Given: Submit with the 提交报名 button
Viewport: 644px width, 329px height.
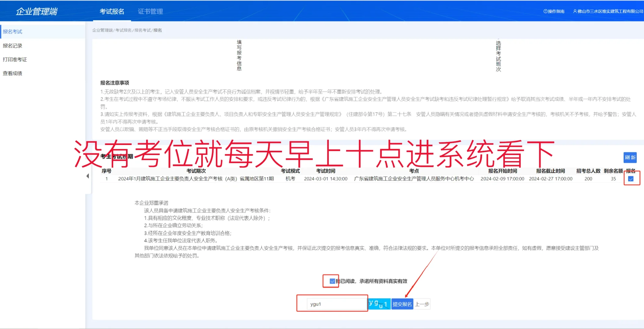Looking at the screenshot, I should 402,304.
